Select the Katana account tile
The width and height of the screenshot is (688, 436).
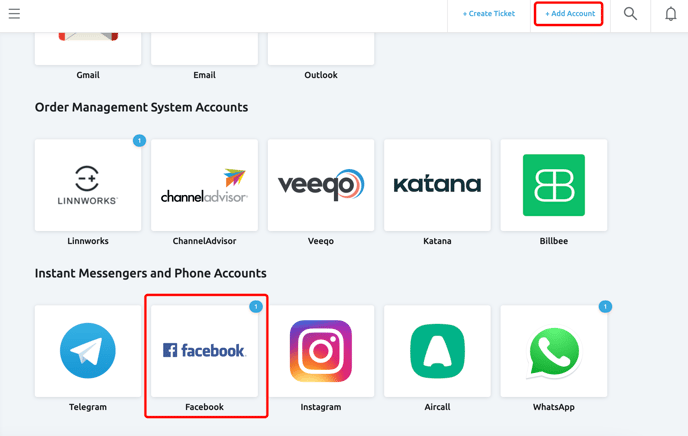437,186
